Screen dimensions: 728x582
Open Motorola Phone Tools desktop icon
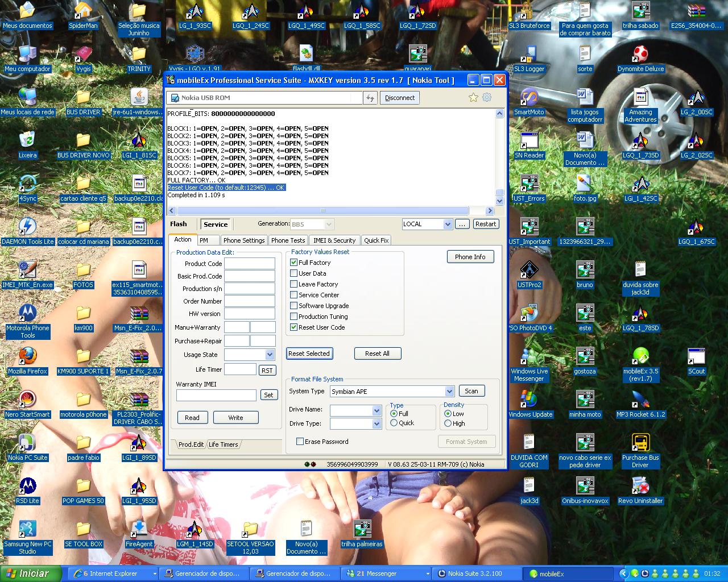coord(27,321)
